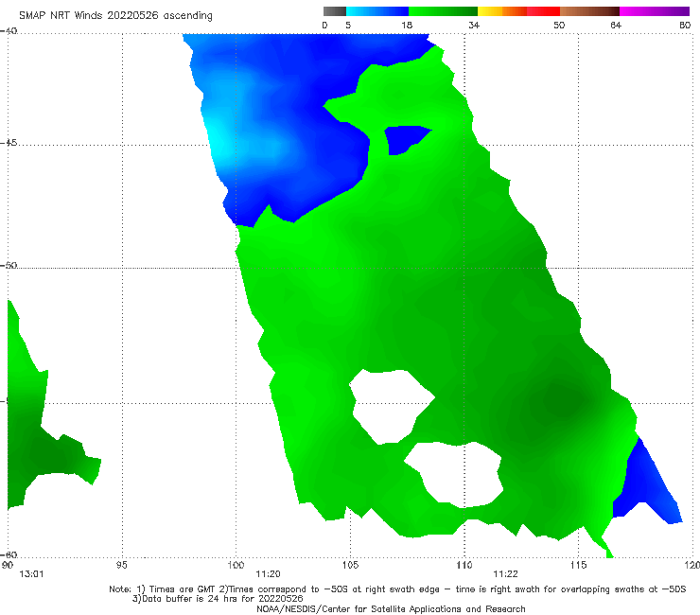
Task: Click the color scale label '18'
Action: pyautogui.click(x=407, y=25)
